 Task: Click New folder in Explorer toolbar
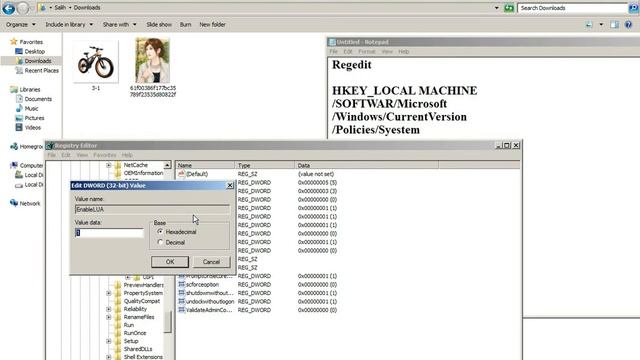pos(212,24)
